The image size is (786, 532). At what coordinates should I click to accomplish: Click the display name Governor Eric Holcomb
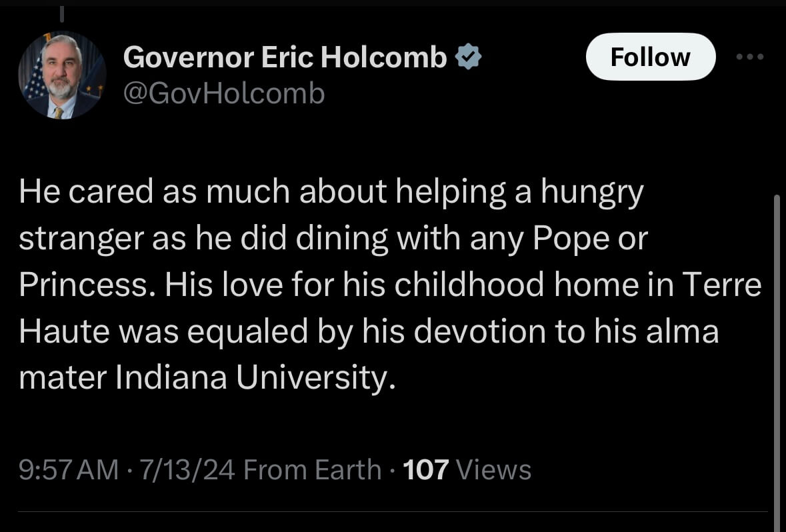pyautogui.click(x=285, y=59)
